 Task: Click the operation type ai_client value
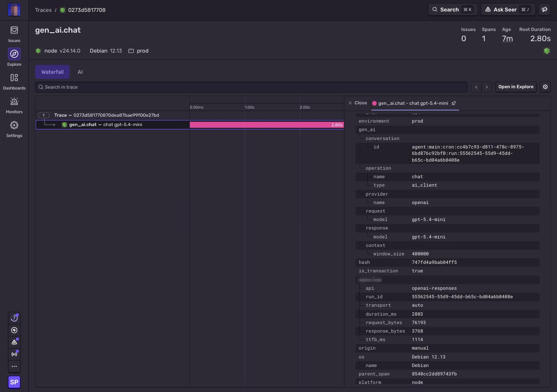click(x=425, y=185)
